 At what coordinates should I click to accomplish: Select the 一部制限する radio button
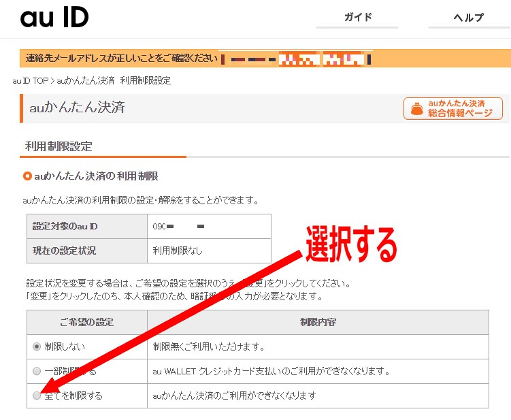(x=37, y=371)
